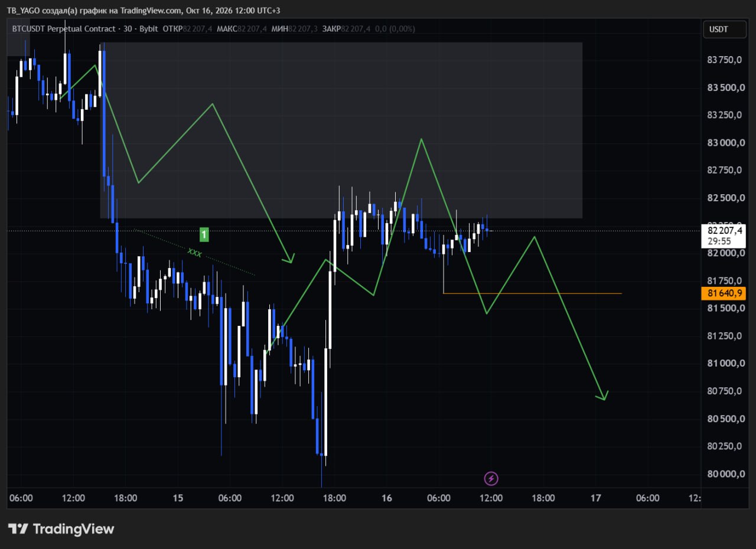Viewport: 756px width, 549px height.
Task: Click the TradingView logo
Action: pos(61,529)
